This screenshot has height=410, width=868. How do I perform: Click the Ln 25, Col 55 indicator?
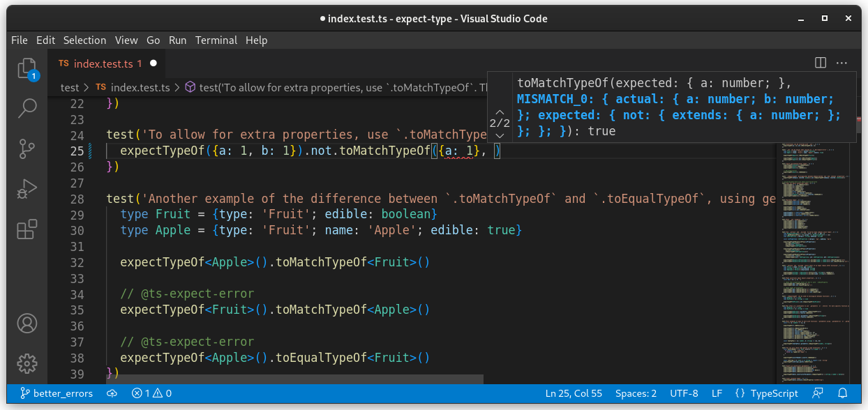(574, 393)
